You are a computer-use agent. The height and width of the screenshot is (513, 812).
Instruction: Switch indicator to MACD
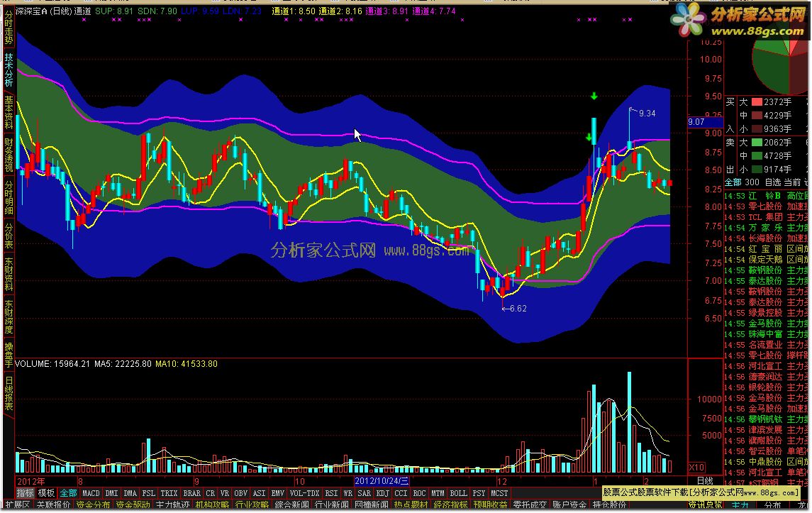[x=91, y=493]
